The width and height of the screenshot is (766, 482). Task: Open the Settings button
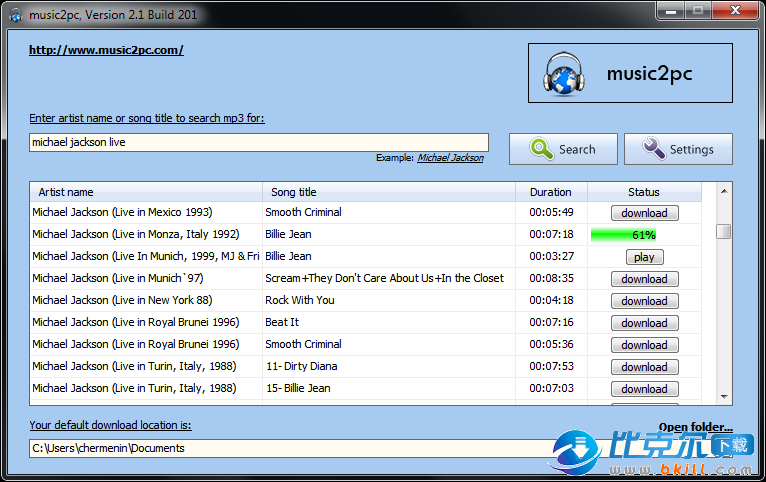tap(678, 149)
